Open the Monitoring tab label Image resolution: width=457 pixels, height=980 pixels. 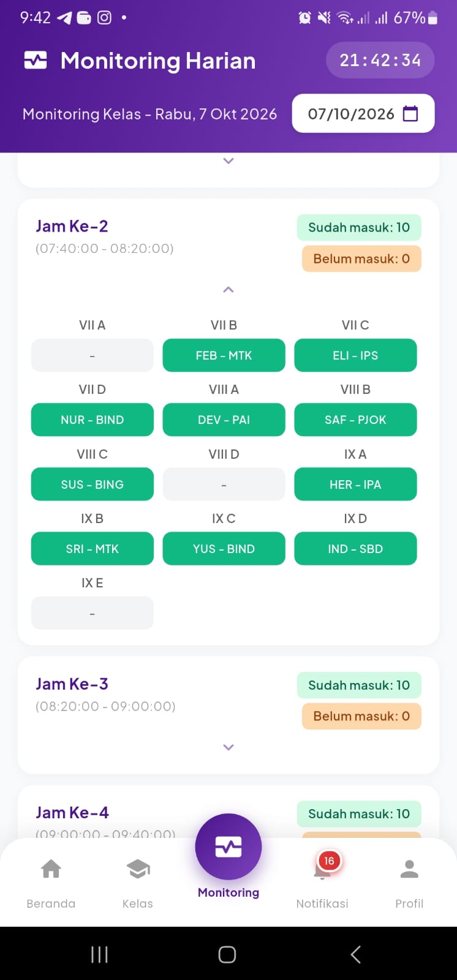[228, 892]
